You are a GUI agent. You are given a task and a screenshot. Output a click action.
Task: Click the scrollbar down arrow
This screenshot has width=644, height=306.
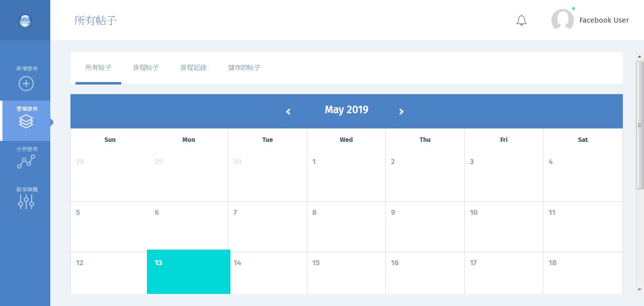639,289
